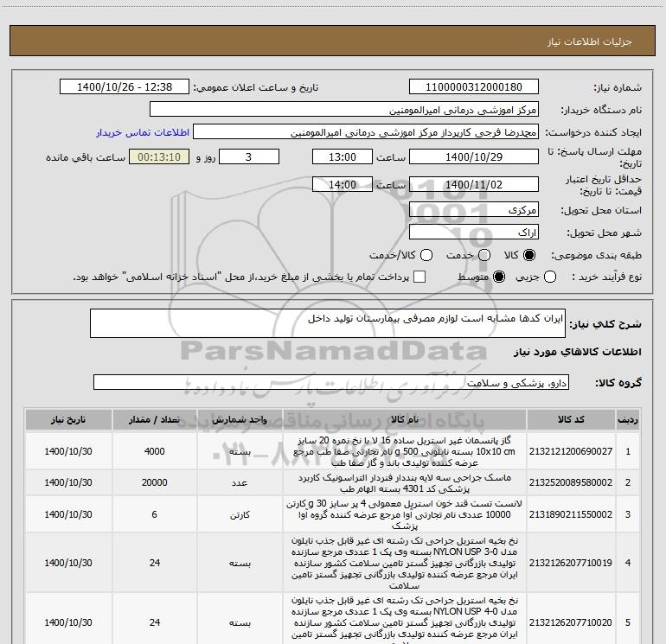The width and height of the screenshot is (666, 644).
Task: Click the buyer organization name field
Action: 344,109
